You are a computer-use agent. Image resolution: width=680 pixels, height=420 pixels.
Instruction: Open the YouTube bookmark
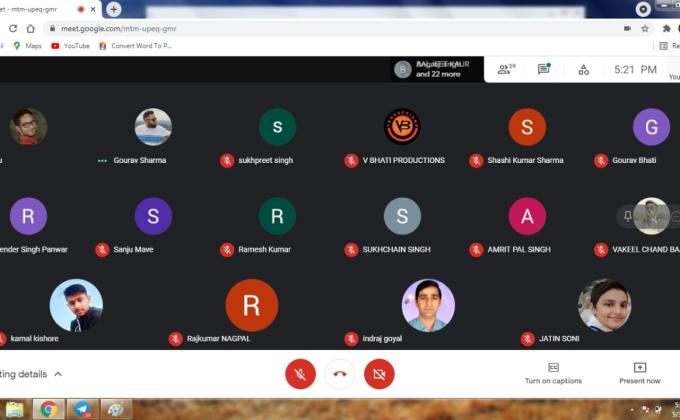click(70, 45)
